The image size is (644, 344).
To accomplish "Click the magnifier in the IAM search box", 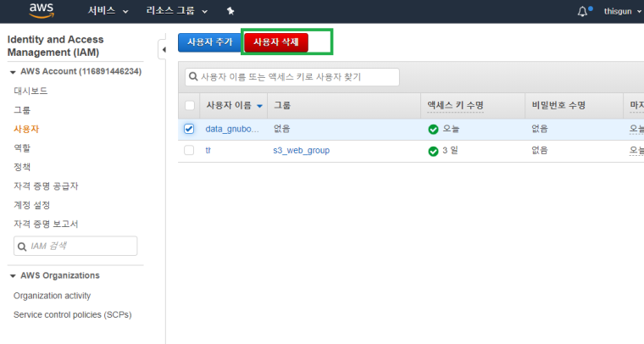I will [22, 247].
